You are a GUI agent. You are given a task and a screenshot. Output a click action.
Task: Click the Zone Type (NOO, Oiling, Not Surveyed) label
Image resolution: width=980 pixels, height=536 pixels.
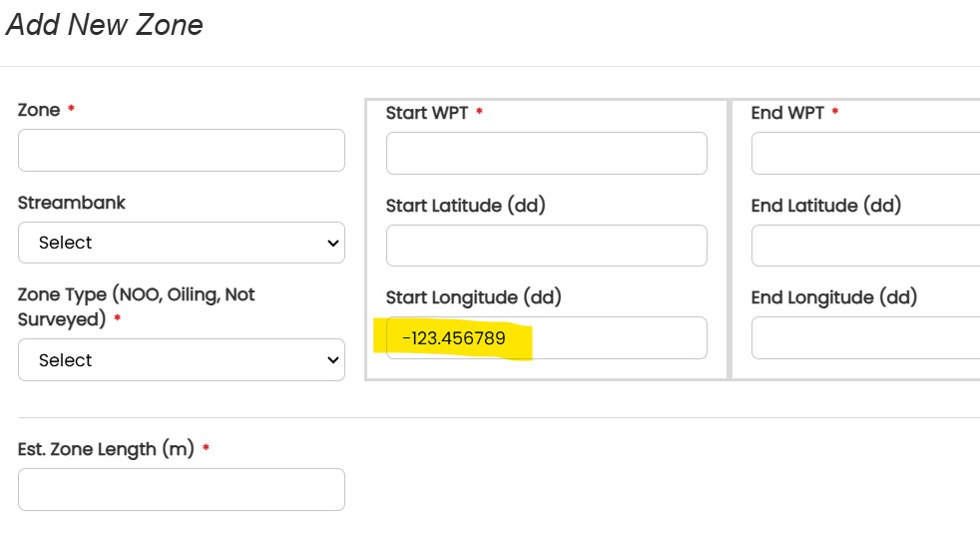pyautogui.click(x=137, y=306)
